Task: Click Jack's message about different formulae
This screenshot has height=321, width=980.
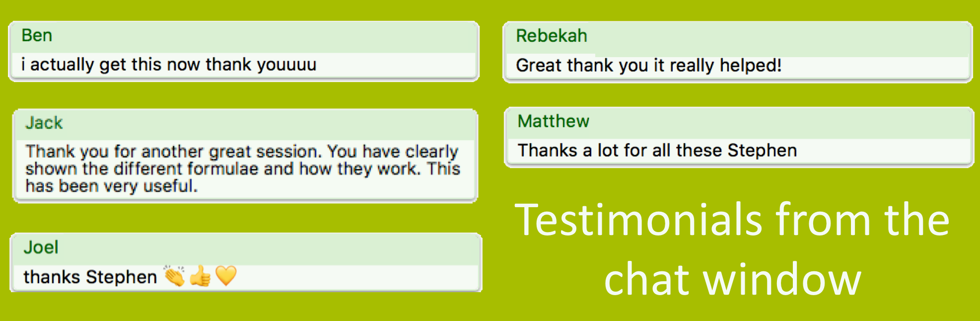Action: click(x=243, y=168)
